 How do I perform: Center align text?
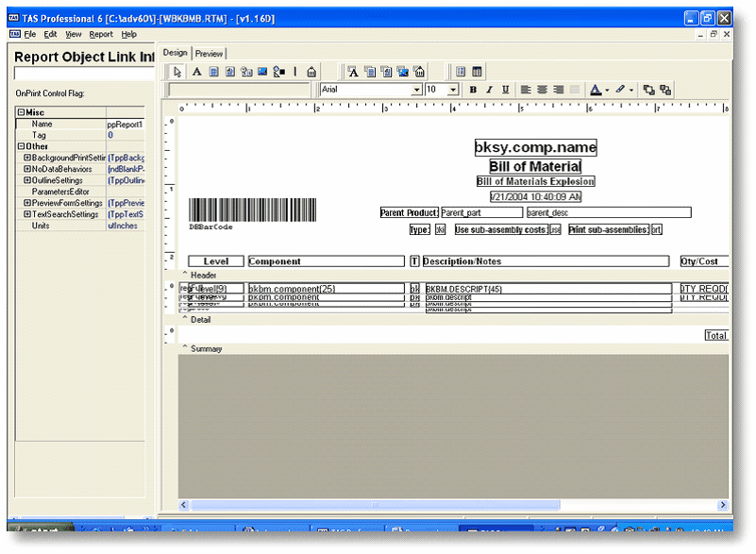542,90
